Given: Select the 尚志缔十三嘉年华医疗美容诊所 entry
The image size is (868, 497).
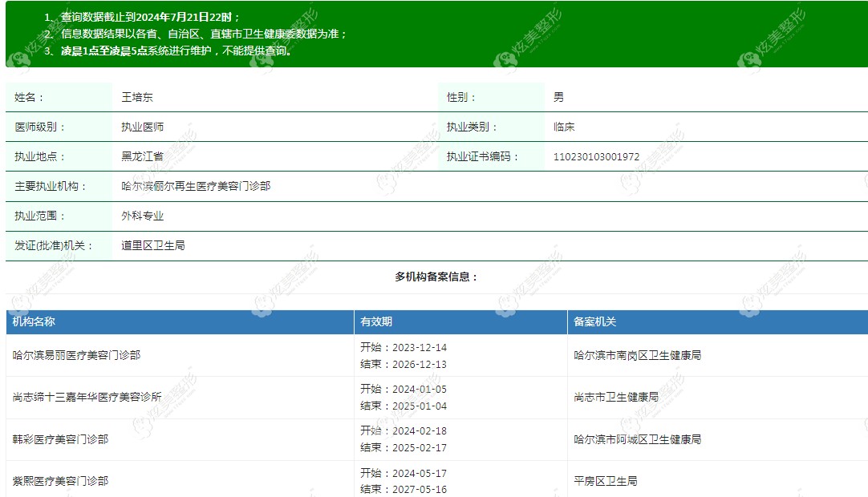Looking at the screenshot, I should (87, 398).
